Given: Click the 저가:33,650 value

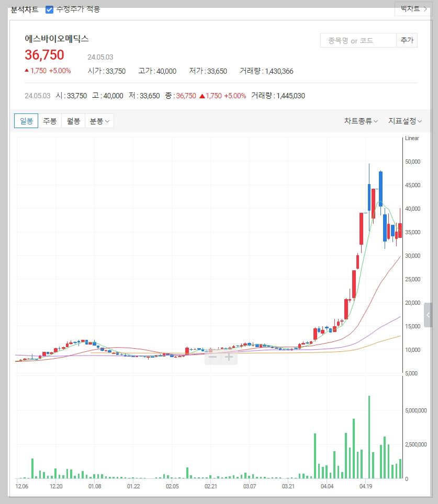Looking at the screenshot, I should [208, 71].
